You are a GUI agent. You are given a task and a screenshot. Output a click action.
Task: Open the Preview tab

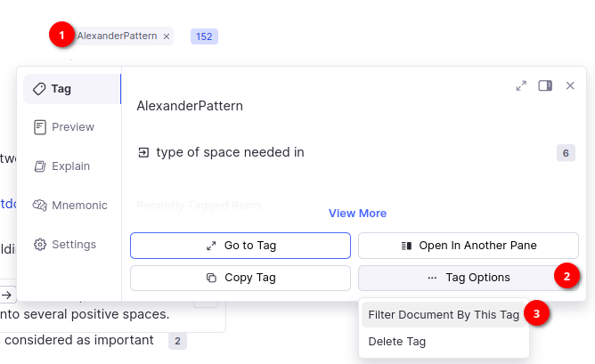tap(71, 127)
